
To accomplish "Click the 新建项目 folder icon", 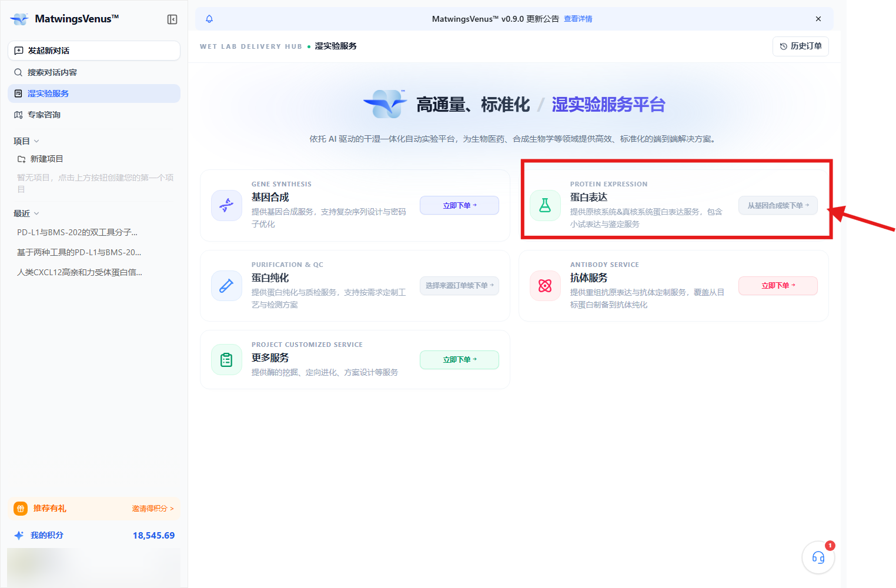I will click(21, 159).
